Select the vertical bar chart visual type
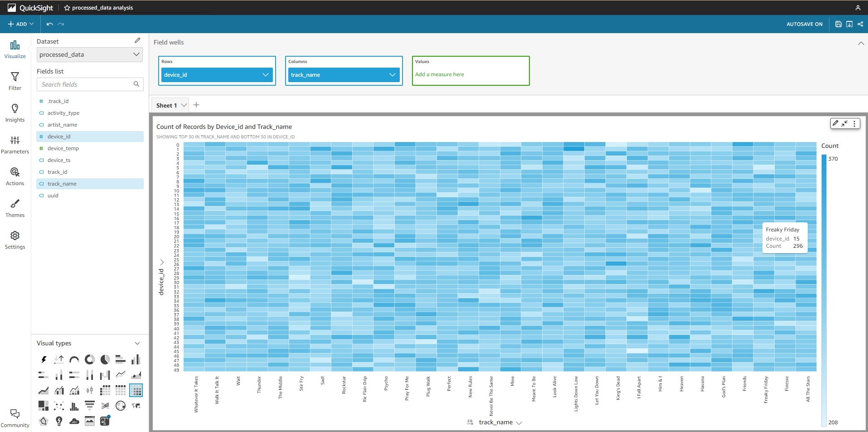Image resolution: width=868 pixels, height=432 pixels. click(x=136, y=359)
